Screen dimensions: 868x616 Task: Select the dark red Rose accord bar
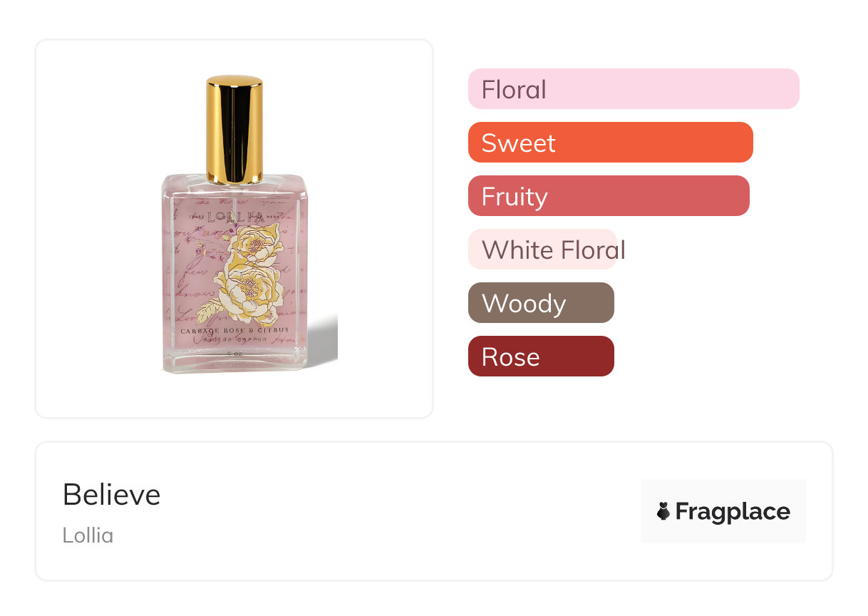[541, 356]
